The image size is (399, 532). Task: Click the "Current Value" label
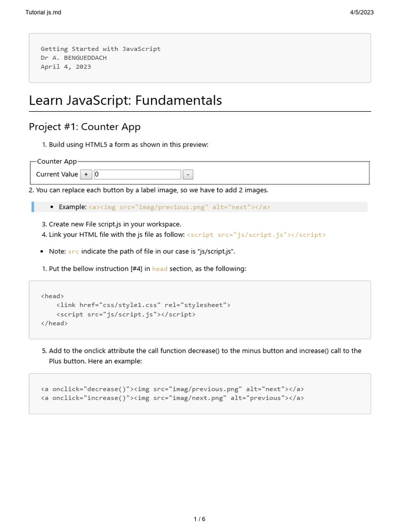click(x=57, y=175)
